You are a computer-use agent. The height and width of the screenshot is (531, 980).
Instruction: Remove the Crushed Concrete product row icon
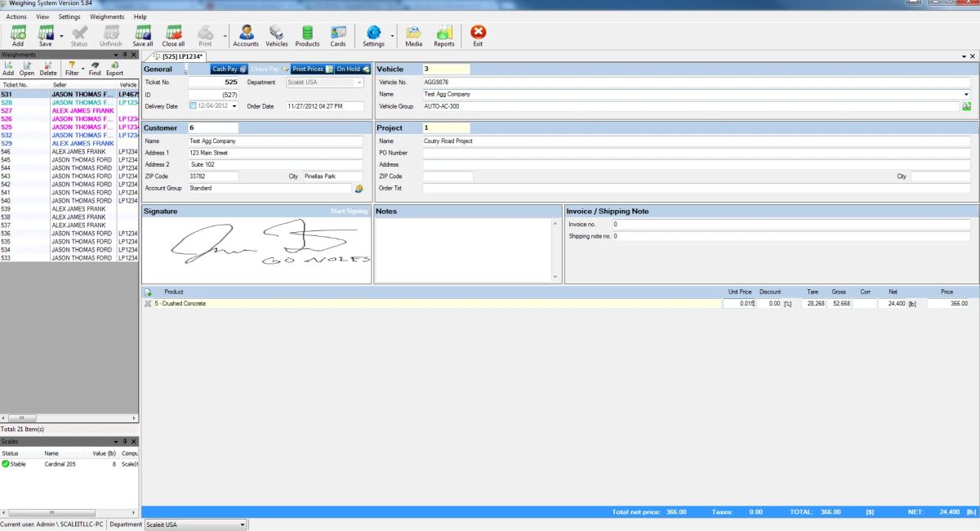[148, 304]
